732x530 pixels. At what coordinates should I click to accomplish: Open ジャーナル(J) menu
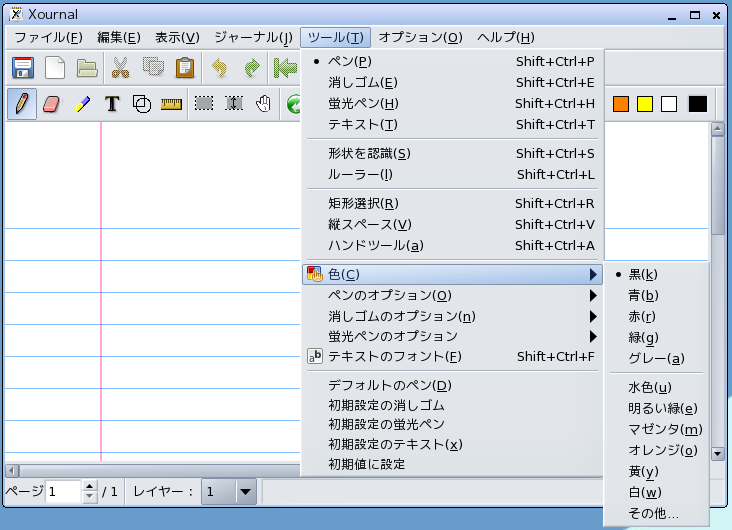pos(253,37)
